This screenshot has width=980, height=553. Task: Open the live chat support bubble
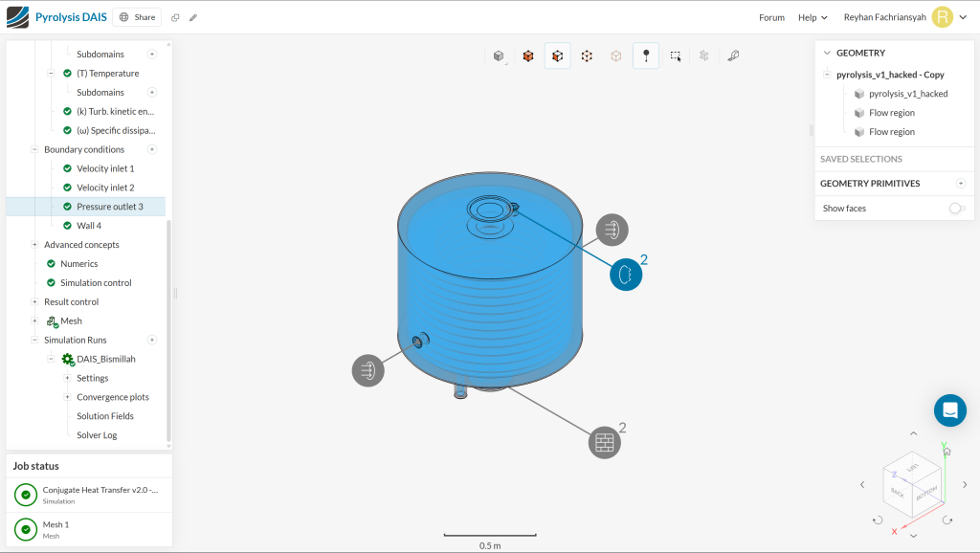tap(949, 410)
